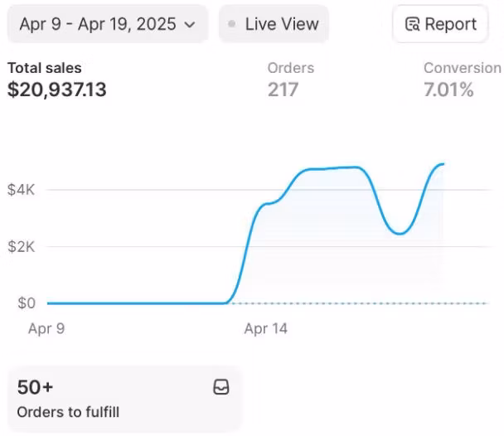Switch to the Conversion metric

point(462,68)
